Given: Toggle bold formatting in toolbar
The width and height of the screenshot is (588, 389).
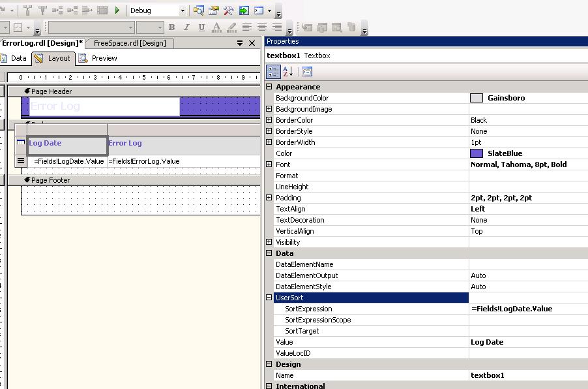Looking at the screenshot, I should coord(171,27).
